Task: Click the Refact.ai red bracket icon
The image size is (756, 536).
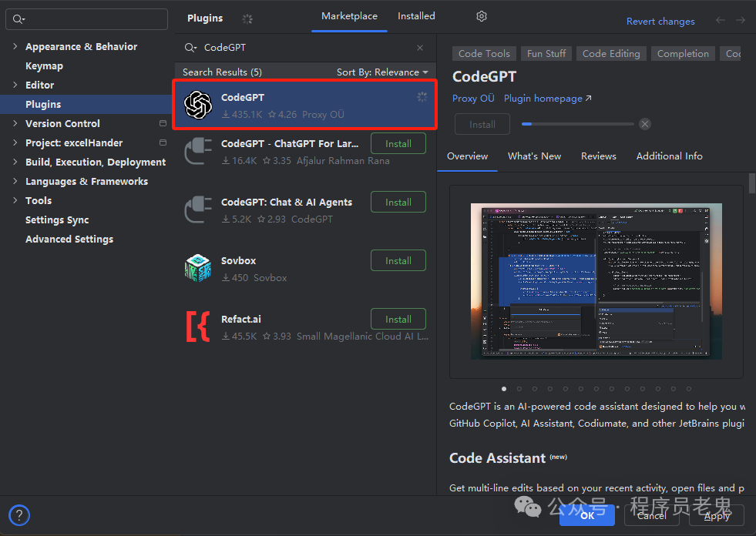Action: coord(198,327)
